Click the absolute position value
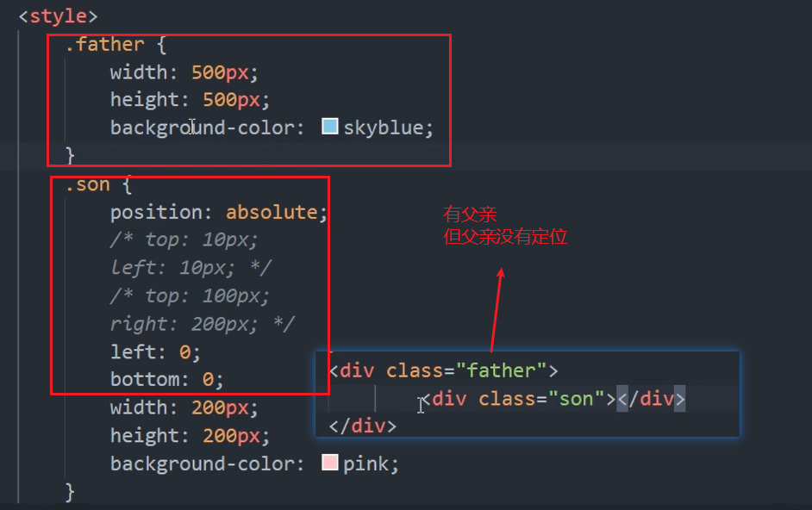 [x=272, y=212]
